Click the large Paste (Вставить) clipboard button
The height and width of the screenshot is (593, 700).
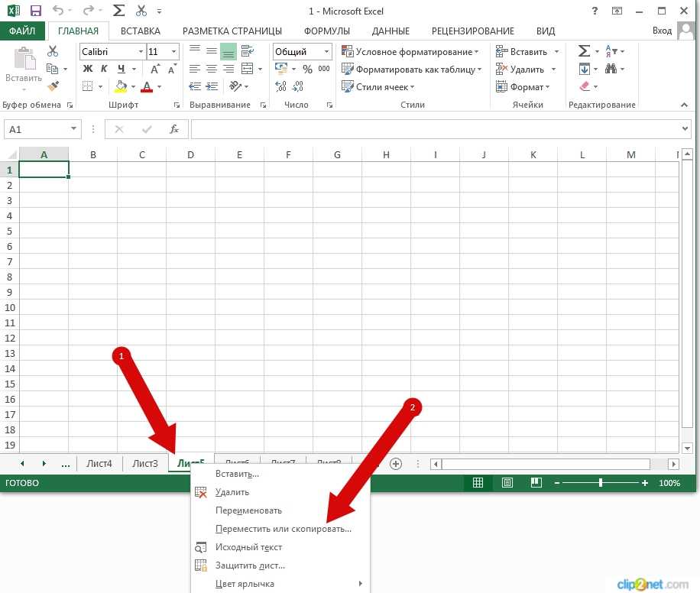click(24, 65)
